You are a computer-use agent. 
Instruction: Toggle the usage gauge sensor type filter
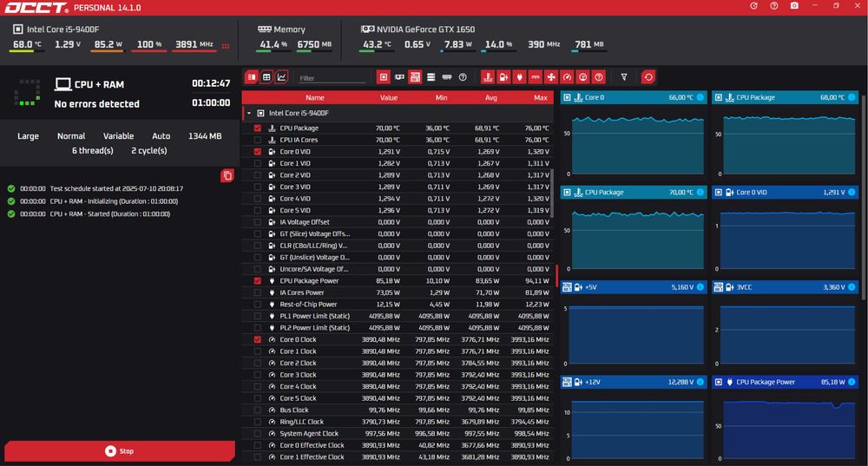click(x=583, y=77)
